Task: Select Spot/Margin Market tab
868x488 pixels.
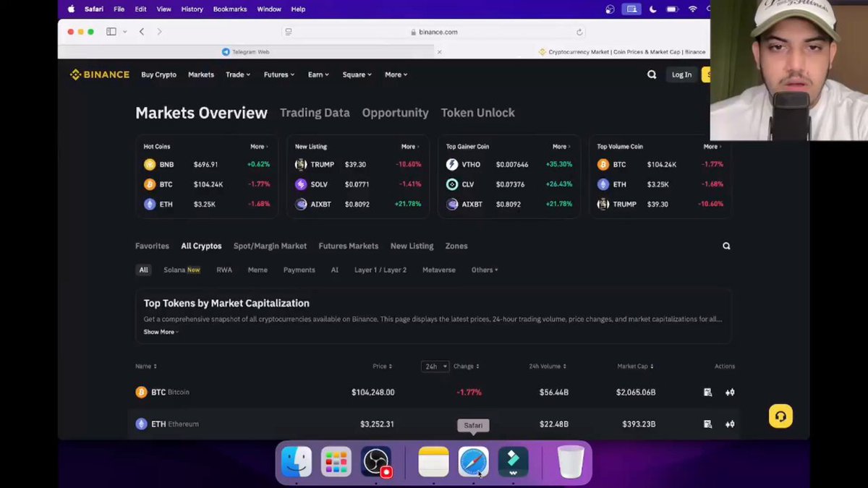Action: (x=270, y=246)
